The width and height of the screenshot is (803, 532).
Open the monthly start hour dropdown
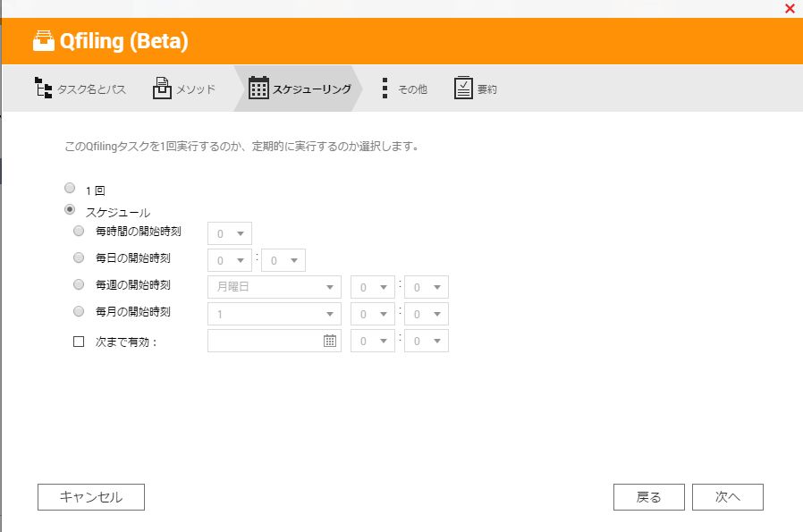[x=372, y=314]
